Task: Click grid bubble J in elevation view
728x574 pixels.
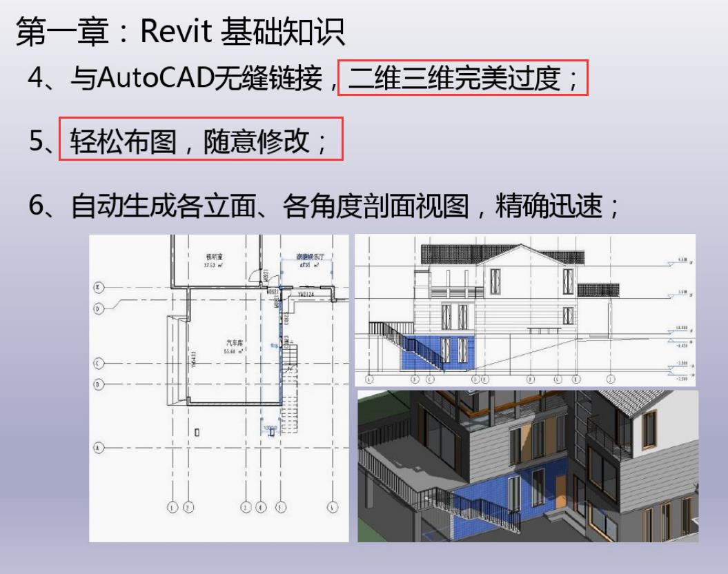Action: point(610,379)
